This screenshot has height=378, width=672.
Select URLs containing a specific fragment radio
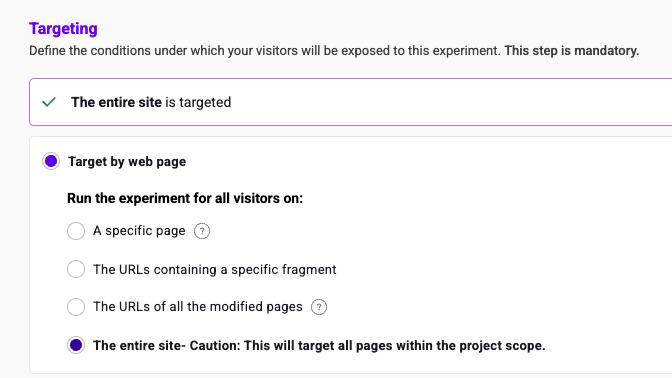[x=76, y=269]
